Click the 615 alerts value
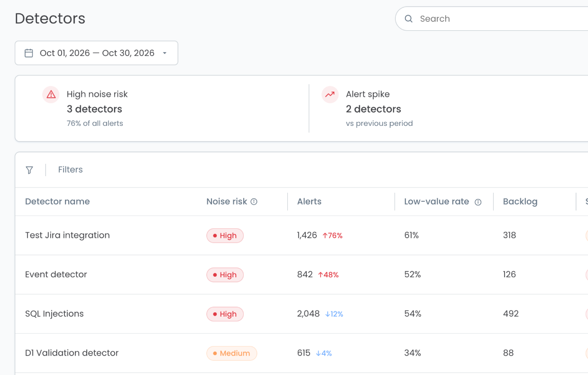Viewport: 588px width, 375px height. click(x=303, y=353)
